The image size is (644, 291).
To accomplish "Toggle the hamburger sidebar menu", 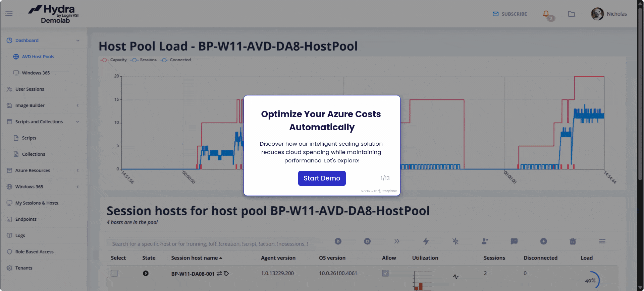I will tap(9, 14).
